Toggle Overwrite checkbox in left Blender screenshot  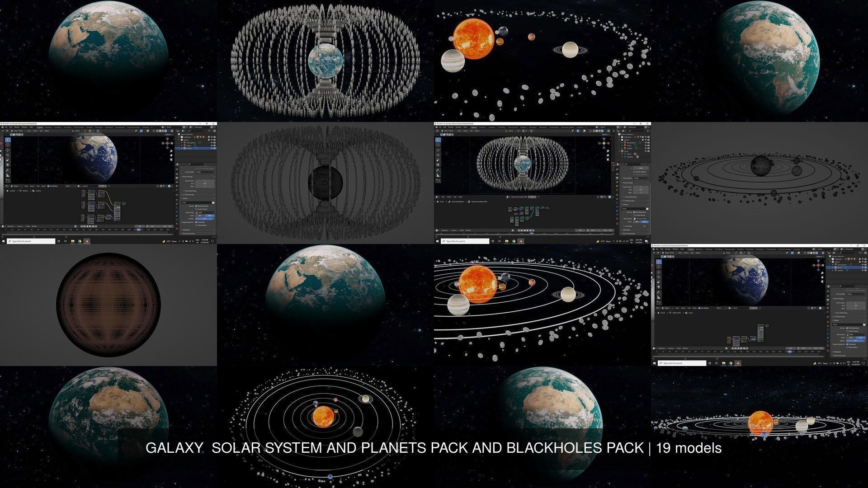196,222
